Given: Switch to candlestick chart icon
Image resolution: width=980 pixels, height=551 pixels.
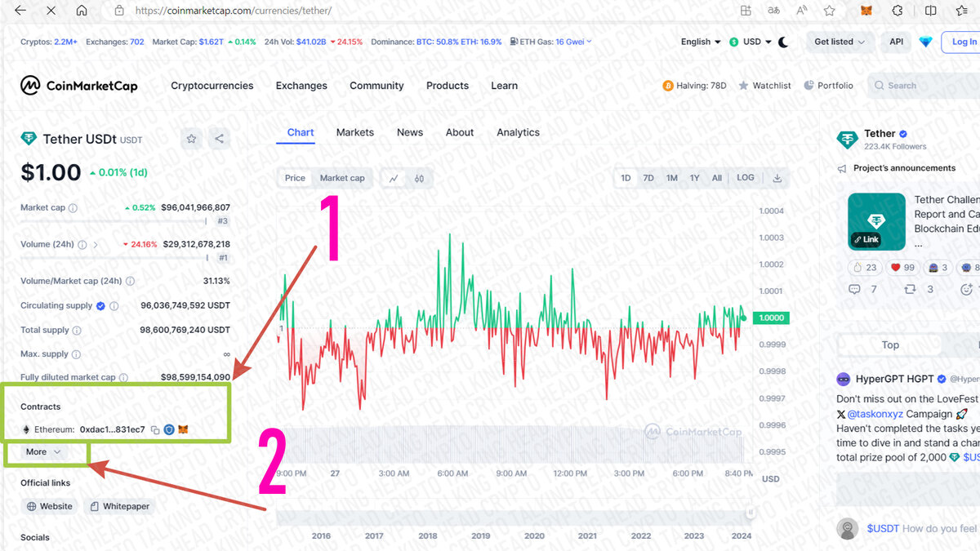Looking at the screenshot, I should [419, 178].
